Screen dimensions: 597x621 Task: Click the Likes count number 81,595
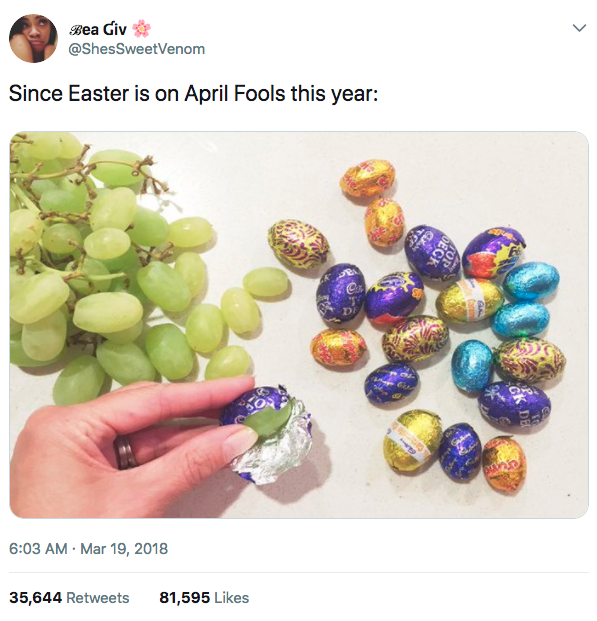184,598
